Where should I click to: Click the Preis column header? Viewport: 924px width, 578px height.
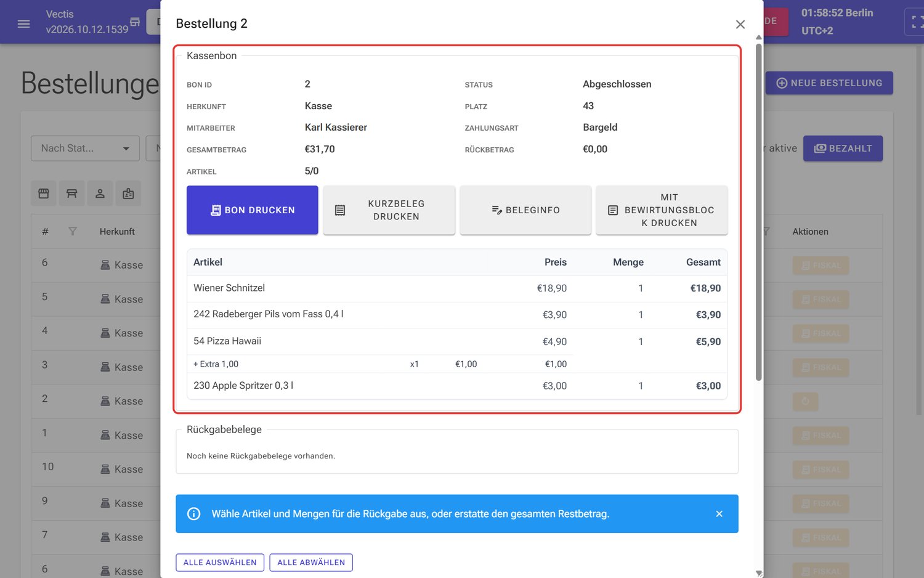click(555, 263)
